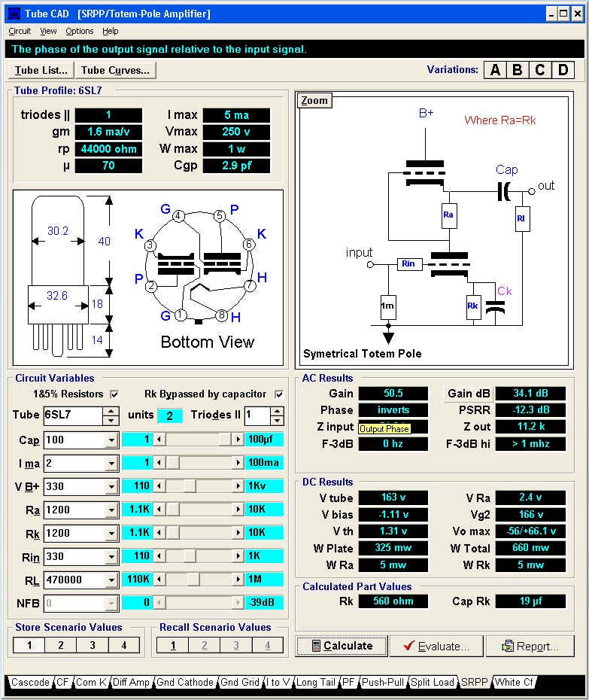Toggle Rk Bypassed by capacitor checkbox
This screenshot has width=589, height=700.
click(x=279, y=394)
